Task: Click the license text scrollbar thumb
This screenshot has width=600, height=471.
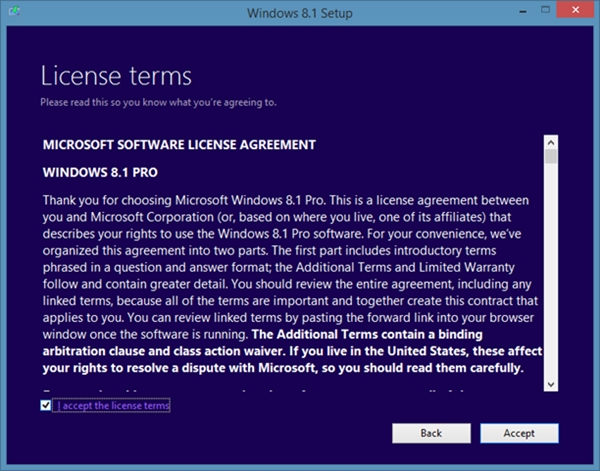Action: [x=550, y=156]
